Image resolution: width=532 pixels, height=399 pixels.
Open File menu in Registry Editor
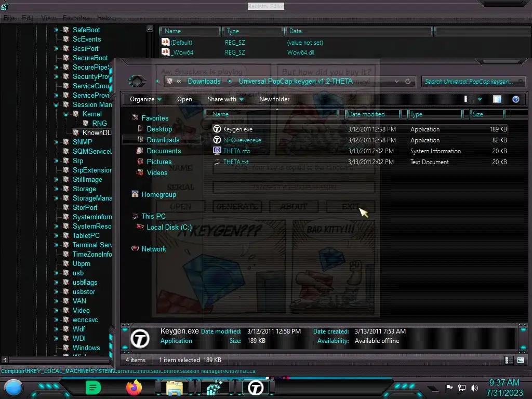[x=9, y=18]
